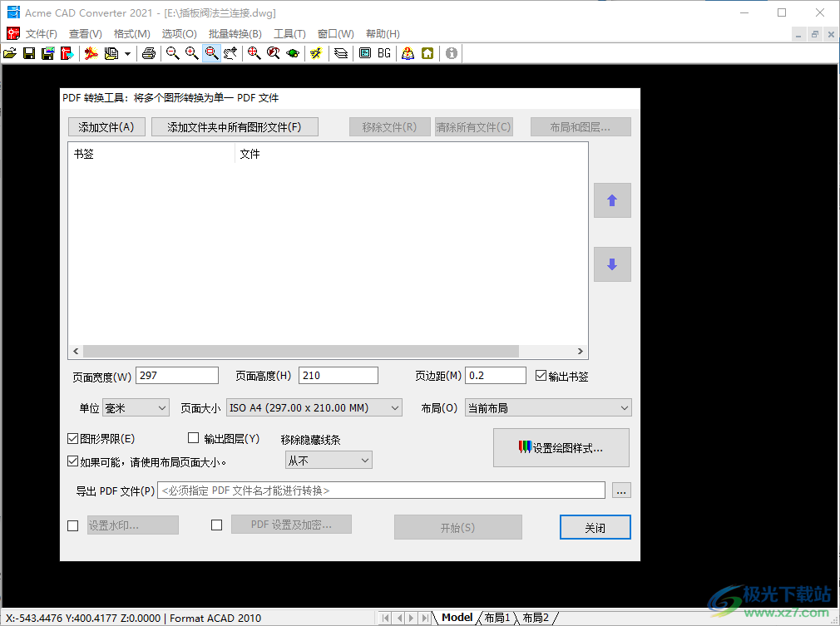Click the gray info About icon
The image size is (840, 626).
452,53
